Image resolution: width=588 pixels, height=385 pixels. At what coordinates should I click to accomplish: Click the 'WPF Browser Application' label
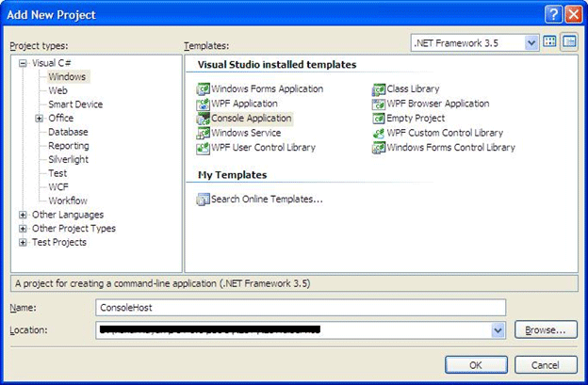(438, 104)
